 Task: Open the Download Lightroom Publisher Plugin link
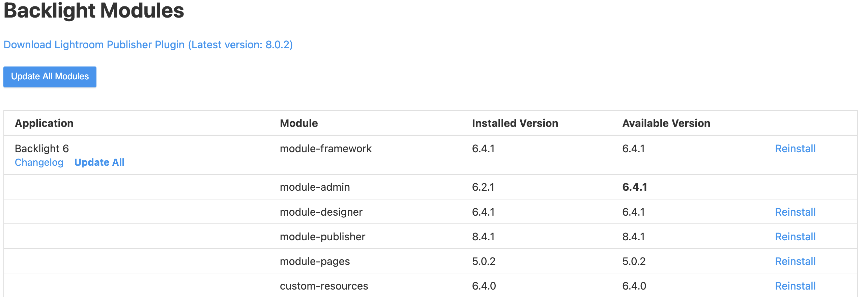(148, 45)
